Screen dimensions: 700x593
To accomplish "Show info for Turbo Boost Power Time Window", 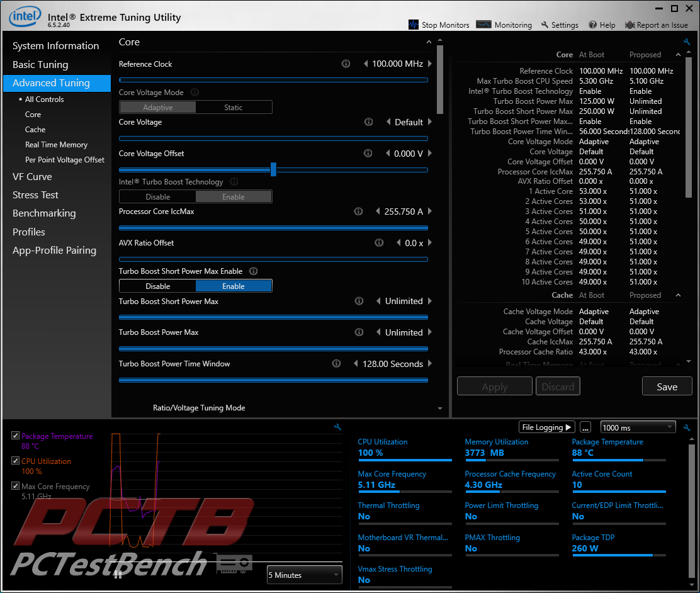I will tap(336, 363).
